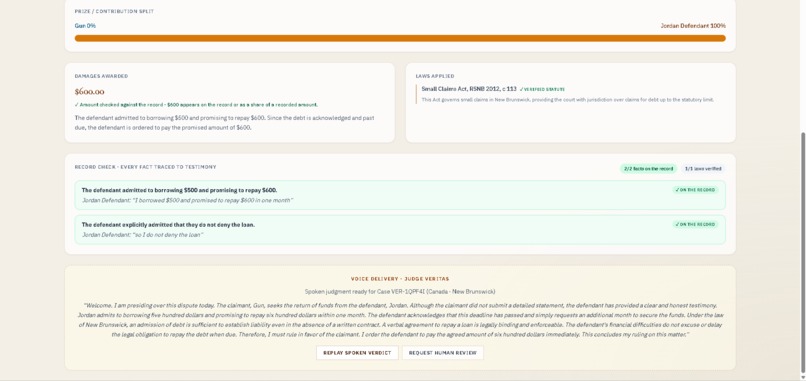Click the "Spoken judgment ready for Case" line
The image size is (806, 381).
tap(400, 292)
